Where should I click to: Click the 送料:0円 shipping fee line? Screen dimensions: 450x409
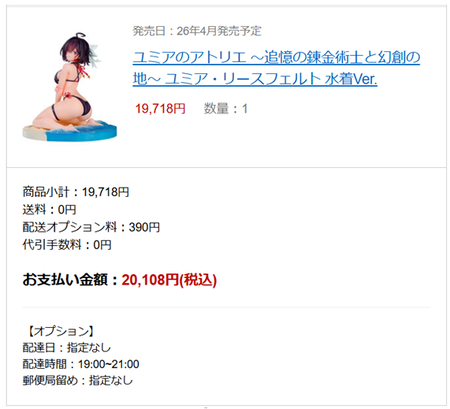49,210
